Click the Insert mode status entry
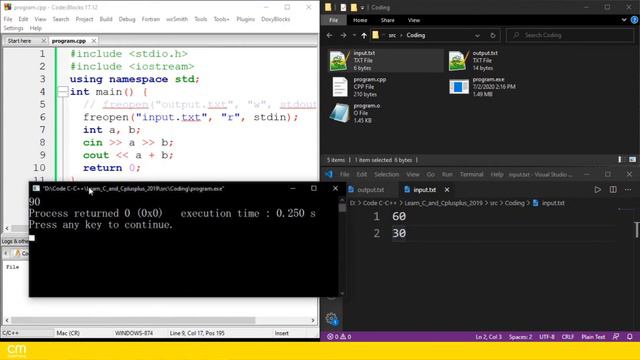Viewport: 640px width, 360px height. point(281,333)
